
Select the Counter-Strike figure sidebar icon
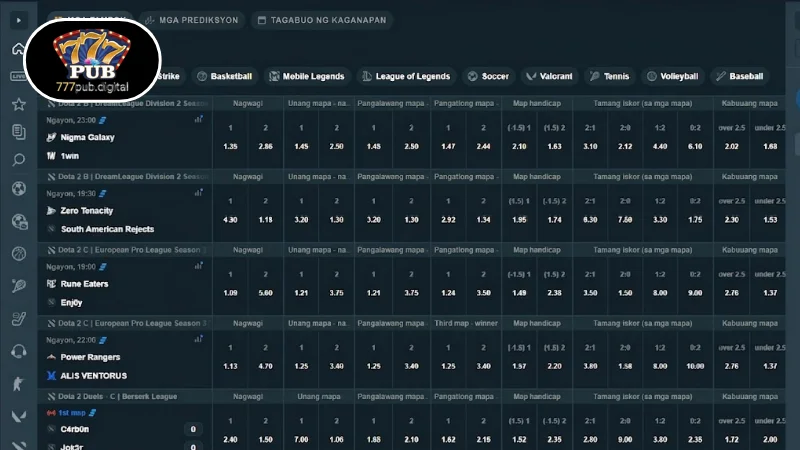click(19, 384)
